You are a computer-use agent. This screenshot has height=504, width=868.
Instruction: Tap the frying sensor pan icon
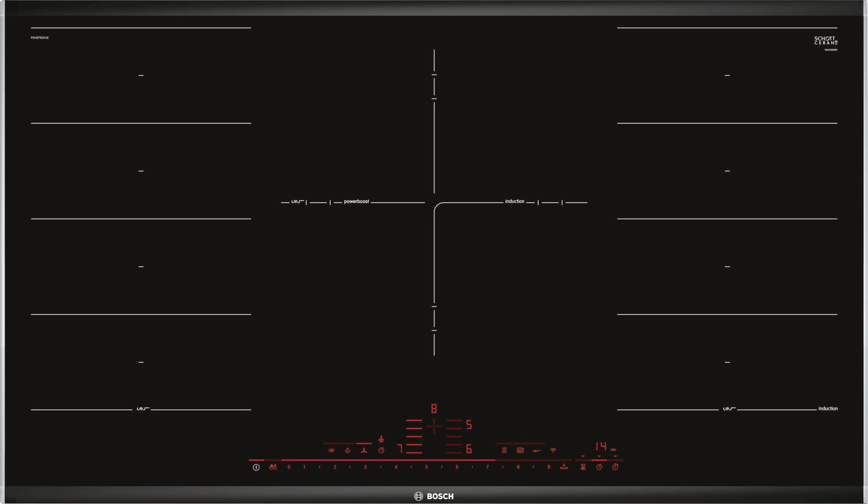click(520, 451)
